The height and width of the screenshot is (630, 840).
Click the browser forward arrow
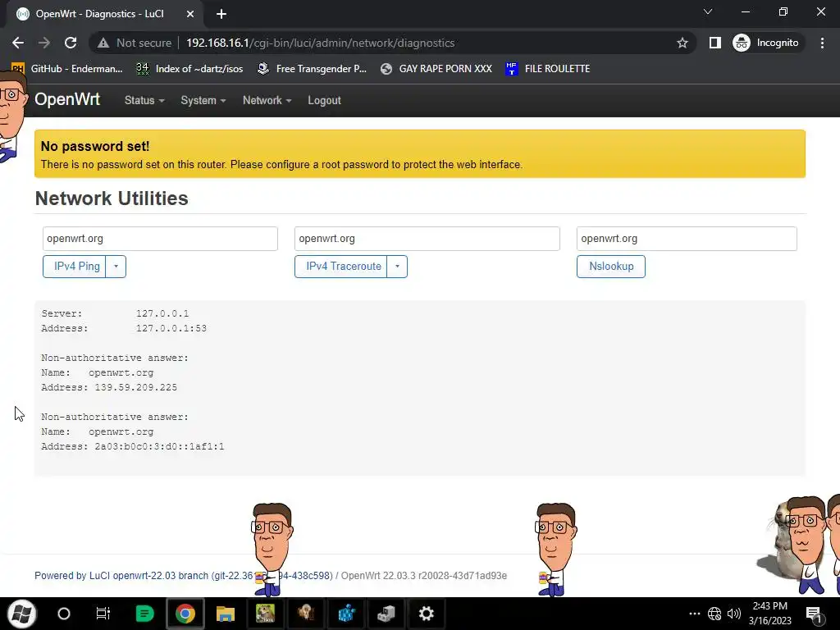pos(44,43)
